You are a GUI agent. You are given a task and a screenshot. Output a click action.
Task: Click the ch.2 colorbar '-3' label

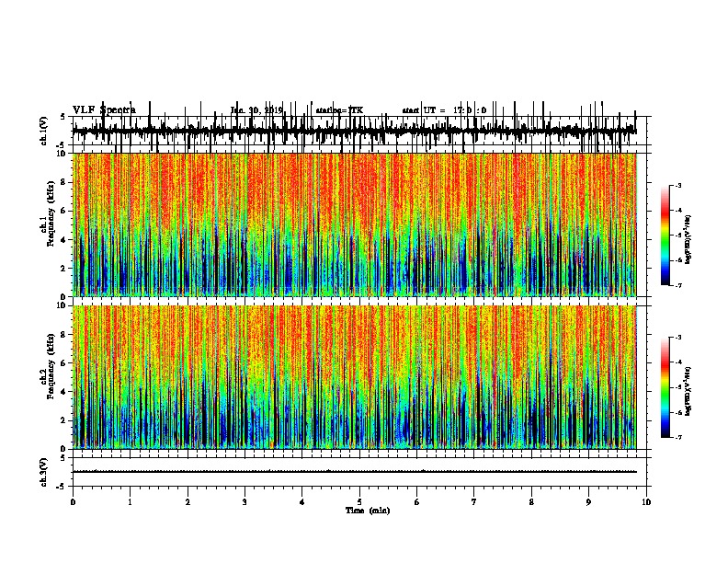point(677,338)
